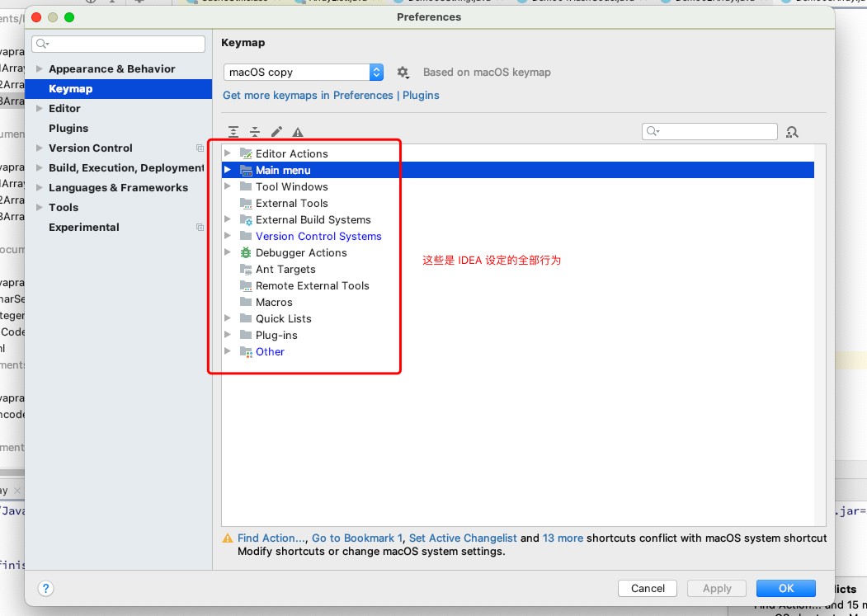
Task: Click the Plug-ins folder icon
Action: tap(246, 335)
